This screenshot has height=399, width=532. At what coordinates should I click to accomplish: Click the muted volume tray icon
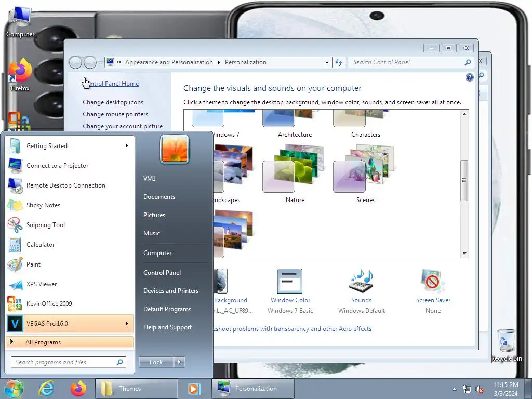(x=480, y=390)
